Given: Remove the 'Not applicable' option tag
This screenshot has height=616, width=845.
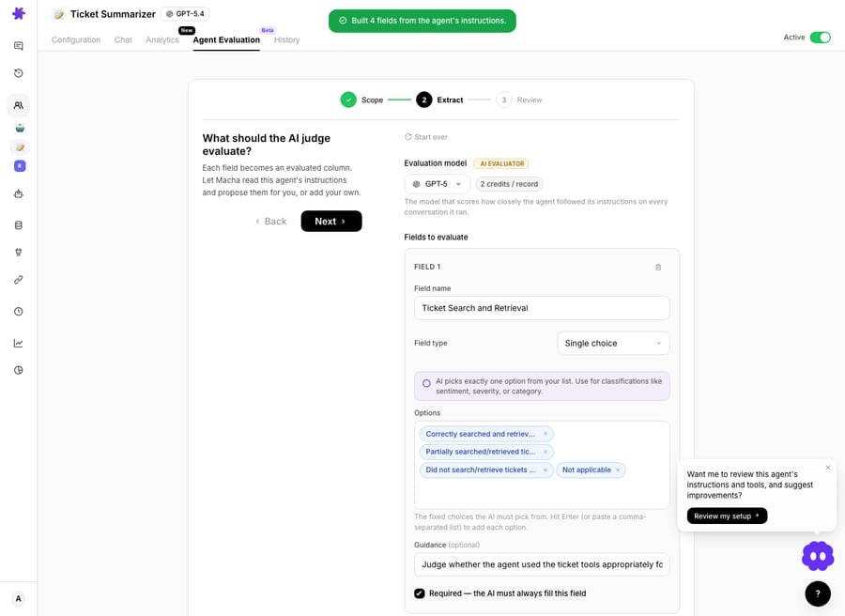Looking at the screenshot, I should click(x=618, y=470).
